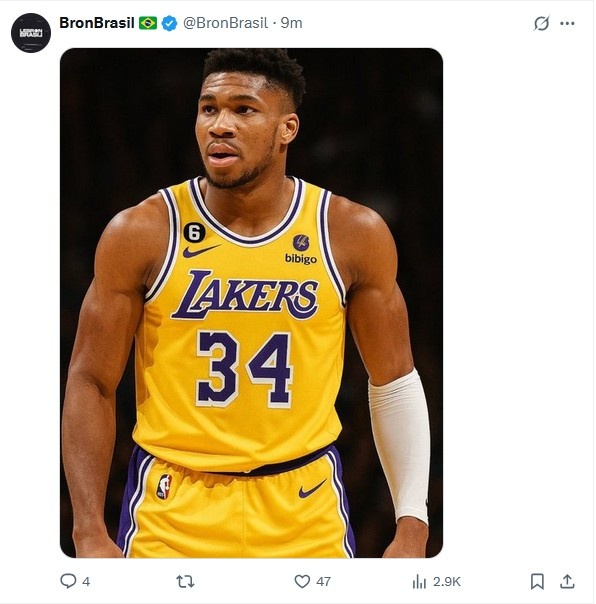Click the number 34 on the jersey image
This screenshot has width=596, height=604.
point(244,369)
